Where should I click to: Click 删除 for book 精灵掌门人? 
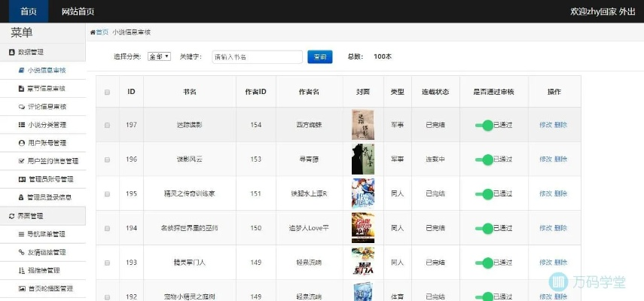pyautogui.click(x=560, y=263)
